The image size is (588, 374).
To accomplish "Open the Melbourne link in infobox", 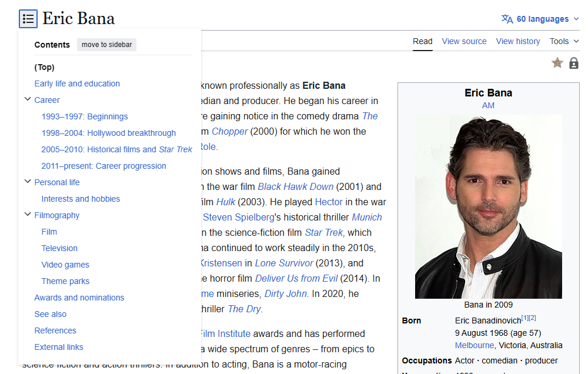I will point(475,346).
